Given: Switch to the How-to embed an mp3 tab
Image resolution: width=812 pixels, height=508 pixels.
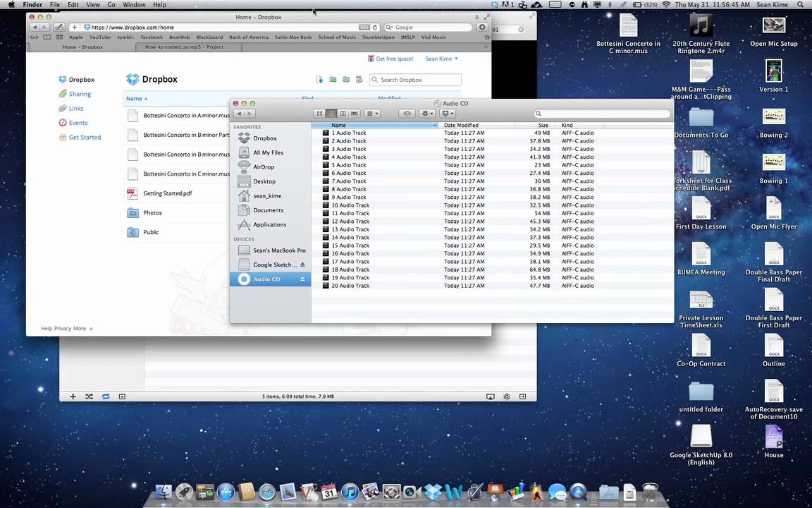Looking at the screenshot, I should [x=185, y=47].
